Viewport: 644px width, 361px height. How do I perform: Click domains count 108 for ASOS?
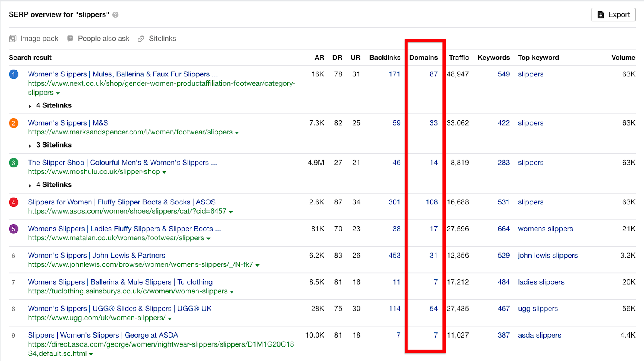431,202
